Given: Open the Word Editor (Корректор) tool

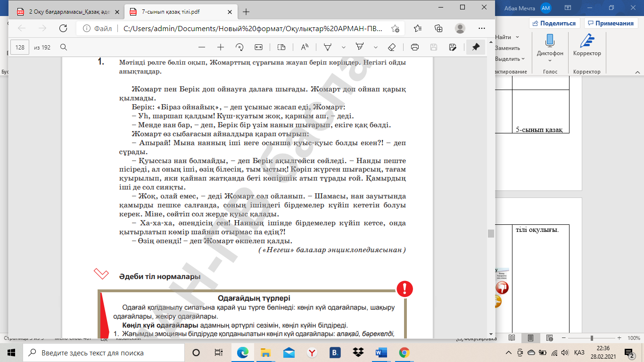Looking at the screenshot, I should point(587,45).
